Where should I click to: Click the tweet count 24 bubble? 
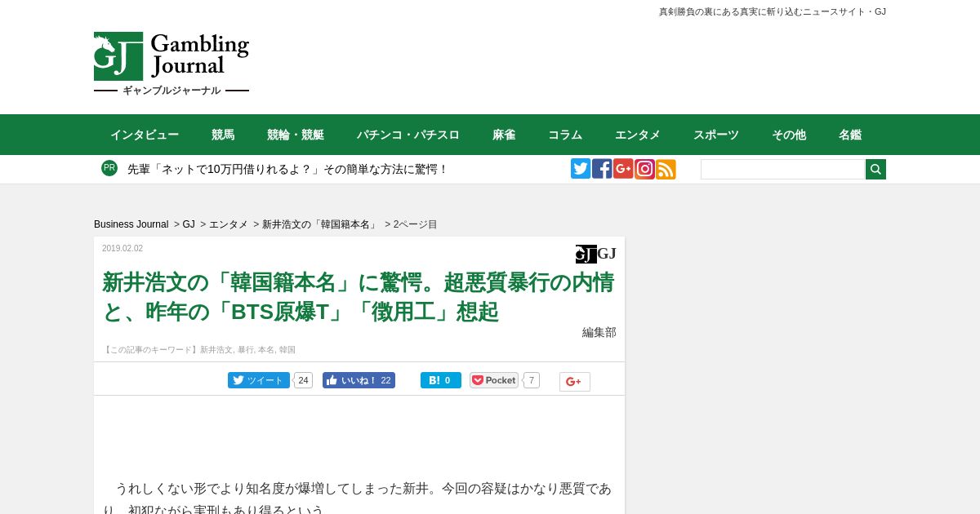click(303, 380)
